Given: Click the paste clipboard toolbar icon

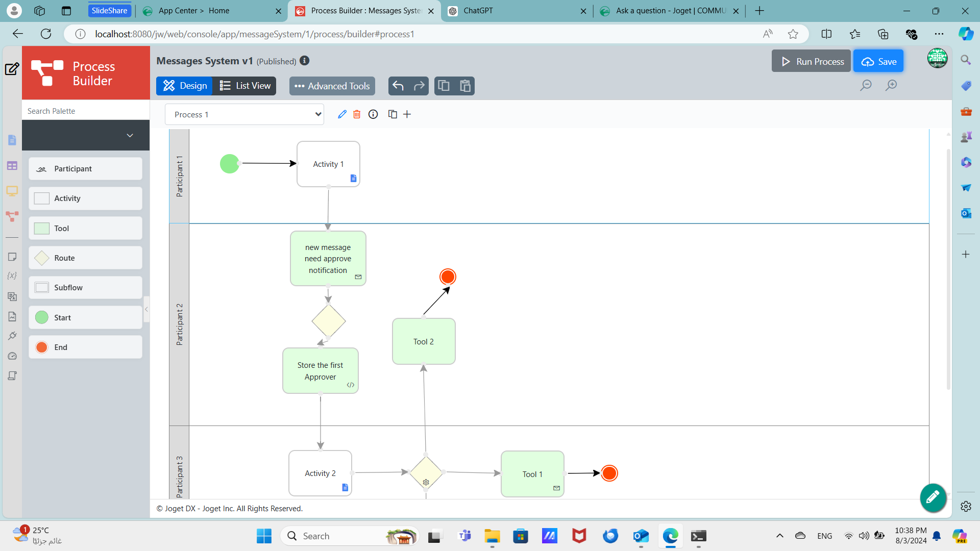Looking at the screenshot, I should [464, 86].
